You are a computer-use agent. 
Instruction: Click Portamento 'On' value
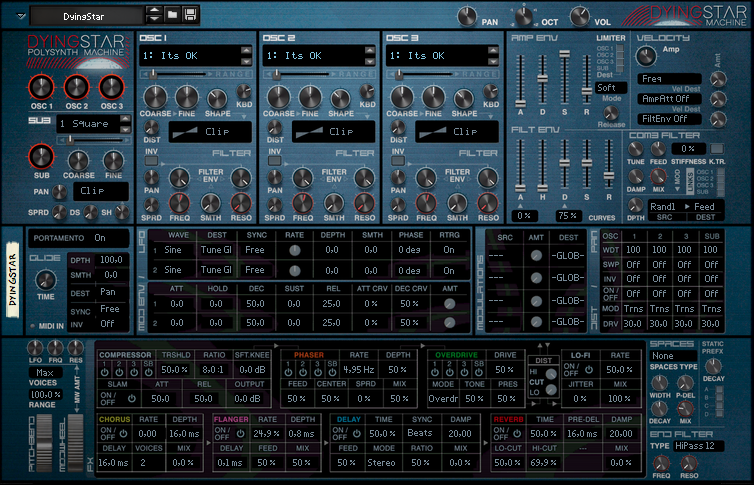tap(100, 238)
